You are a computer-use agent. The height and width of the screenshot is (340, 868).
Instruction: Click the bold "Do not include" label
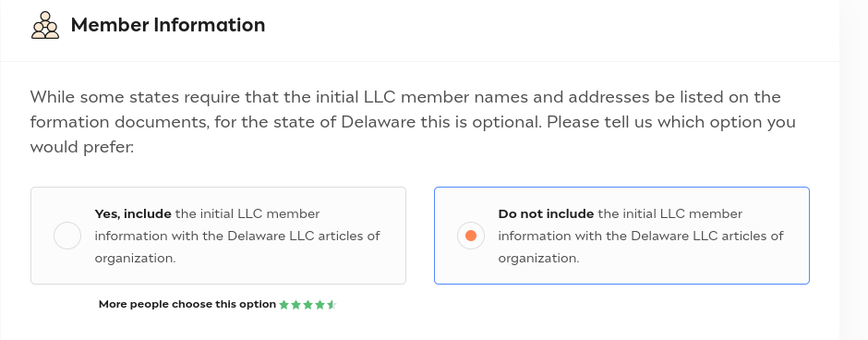546,213
